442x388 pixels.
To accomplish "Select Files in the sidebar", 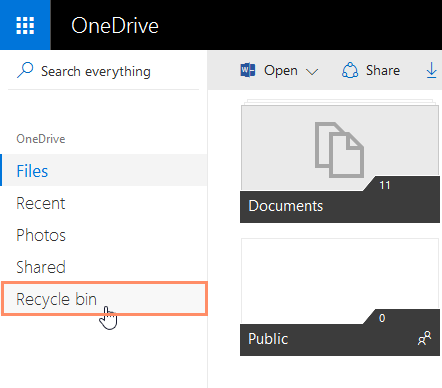I will click(x=104, y=170).
